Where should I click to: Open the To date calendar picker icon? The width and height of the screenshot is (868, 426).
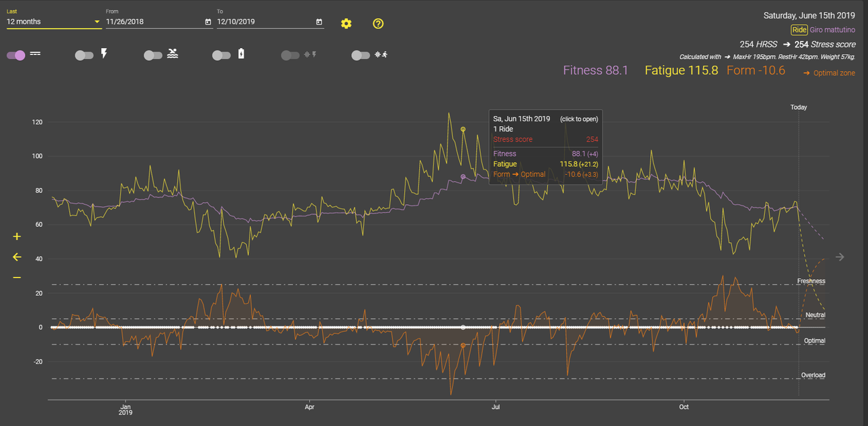tap(319, 22)
